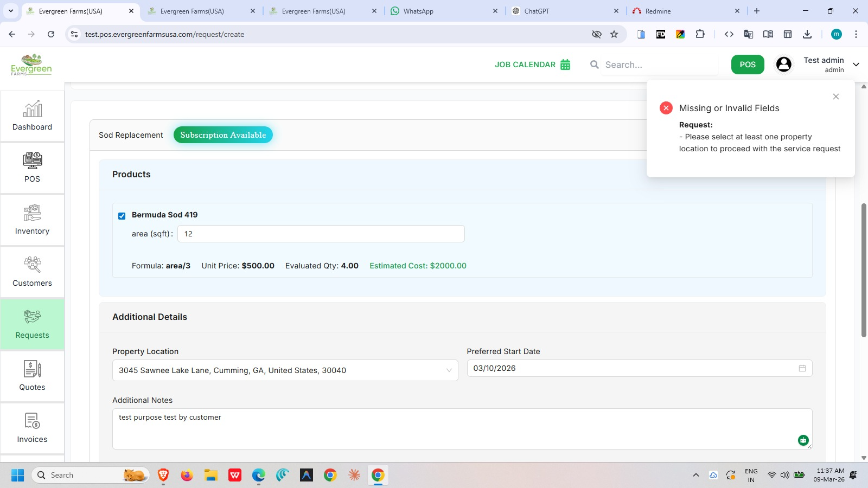The height and width of the screenshot is (488, 868).
Task: Open the Job Calendar icon
Action: (x=565, y=65)
